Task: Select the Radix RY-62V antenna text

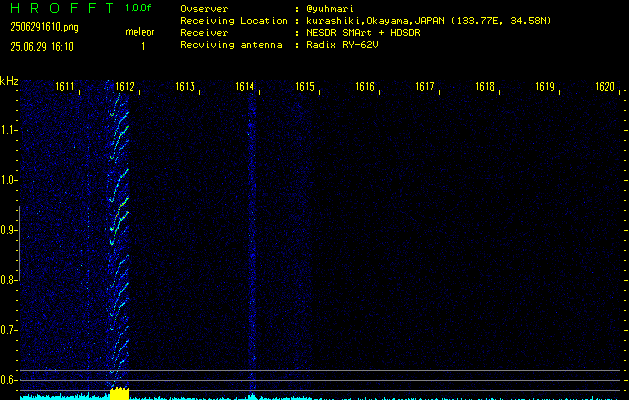Action: tap(342, 45)
